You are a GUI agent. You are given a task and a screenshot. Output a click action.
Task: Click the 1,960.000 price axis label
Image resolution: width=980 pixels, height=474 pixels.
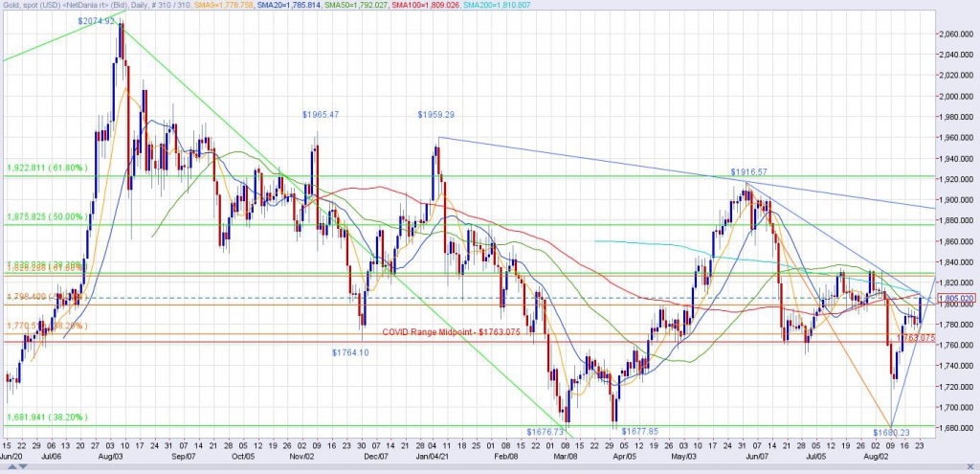[x=957, y=138]
